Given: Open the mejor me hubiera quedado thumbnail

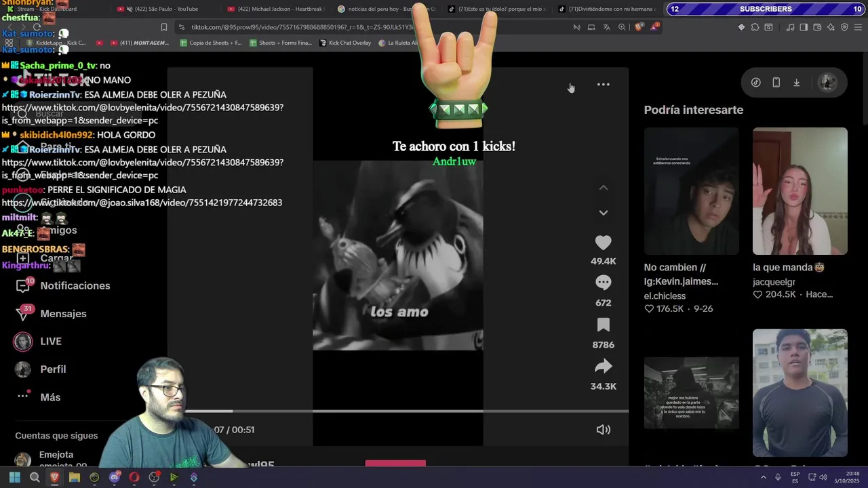Looking at the screenshot, I should 691,392.
